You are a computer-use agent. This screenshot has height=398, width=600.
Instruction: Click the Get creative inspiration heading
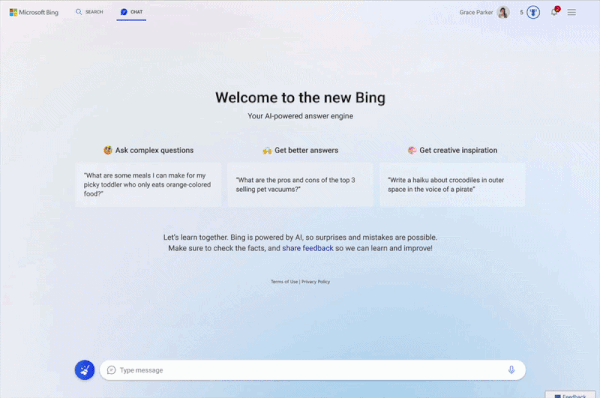click(452, 150)
